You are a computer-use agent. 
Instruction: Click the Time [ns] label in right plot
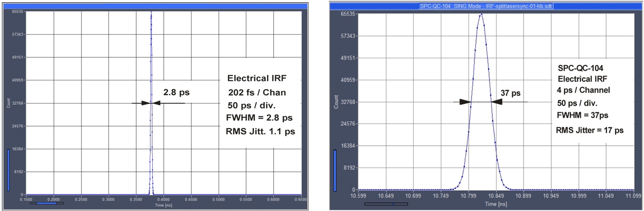click(x=496, y=204)
